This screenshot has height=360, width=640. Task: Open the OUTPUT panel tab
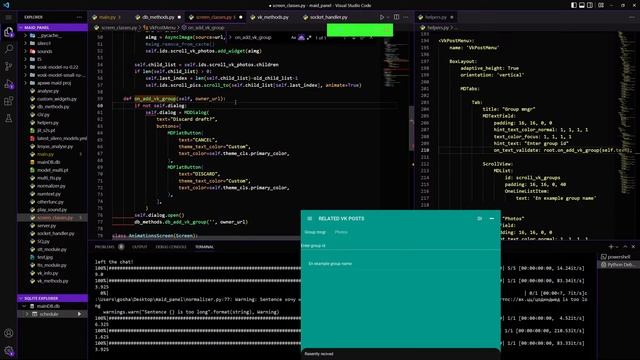tap(139, 247)
